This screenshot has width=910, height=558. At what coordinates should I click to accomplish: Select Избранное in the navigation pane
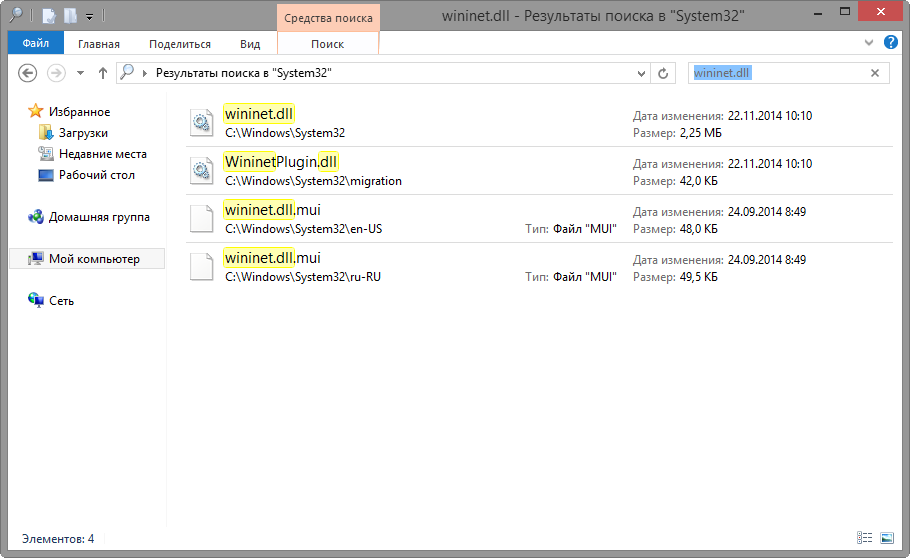[x=80, y=111]
